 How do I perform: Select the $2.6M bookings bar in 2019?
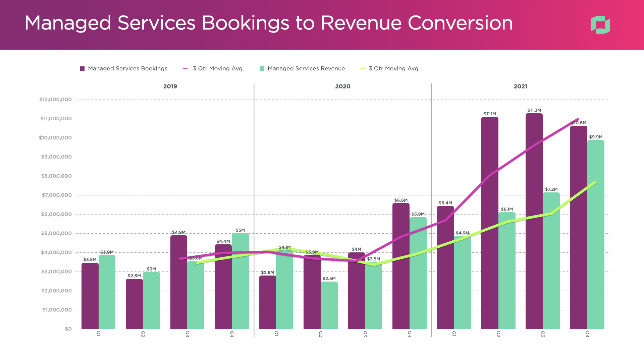click(x=134, y=303)
